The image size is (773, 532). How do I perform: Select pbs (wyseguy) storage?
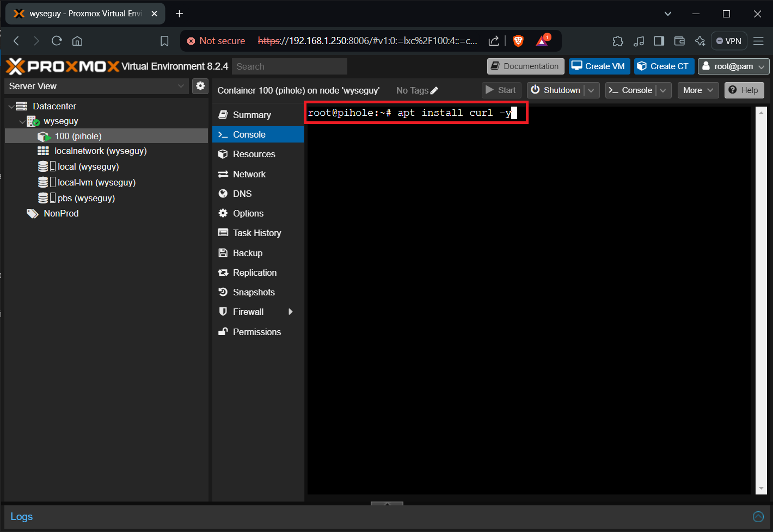(107, 198)
